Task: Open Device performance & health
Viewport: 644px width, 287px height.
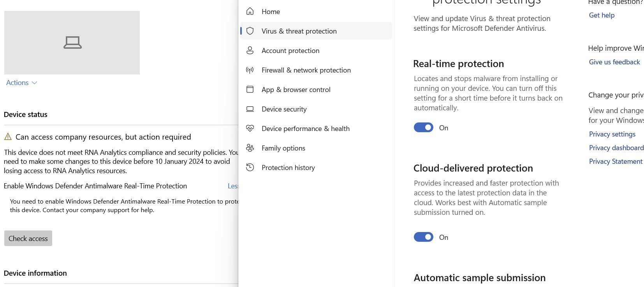Action: 316,128
